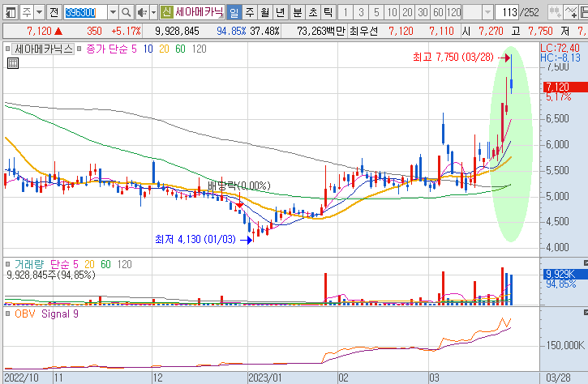Click the stock code input field 396300

click(85, 13)
